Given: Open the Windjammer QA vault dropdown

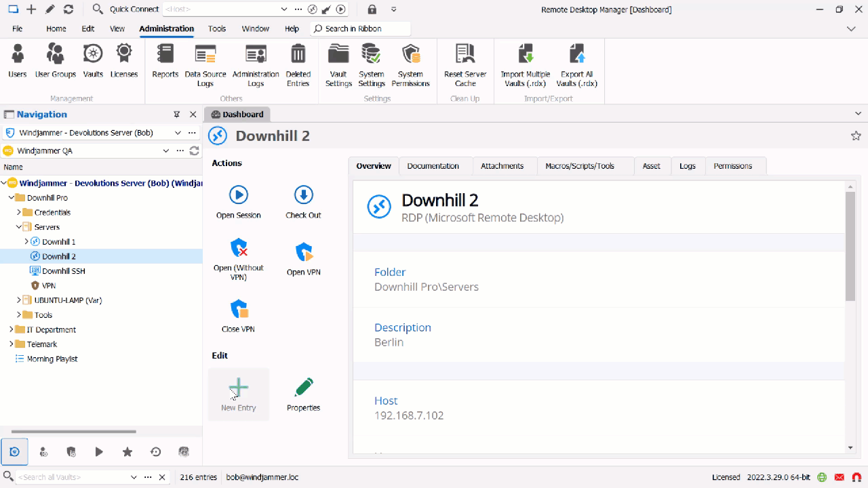Looking at the screenshot, I should tap(165, 150).
